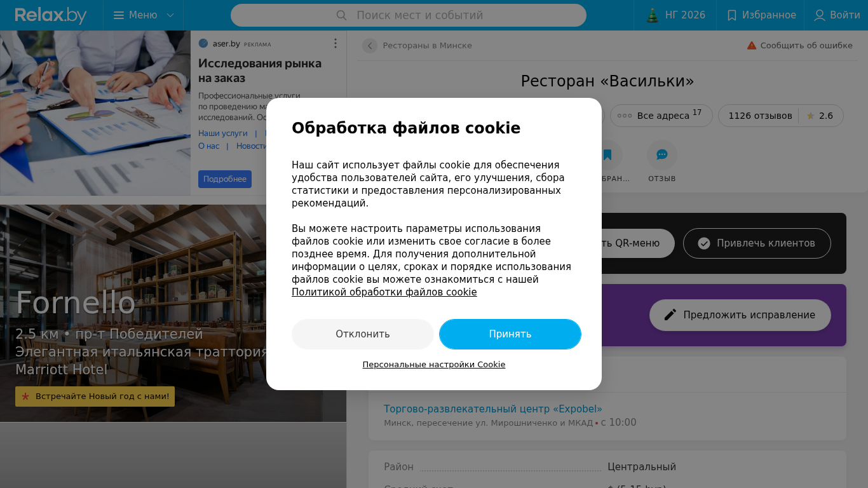Click the Подробнее ad button
The width and height of the screenshot is (868, 488).
pos(225,179)
